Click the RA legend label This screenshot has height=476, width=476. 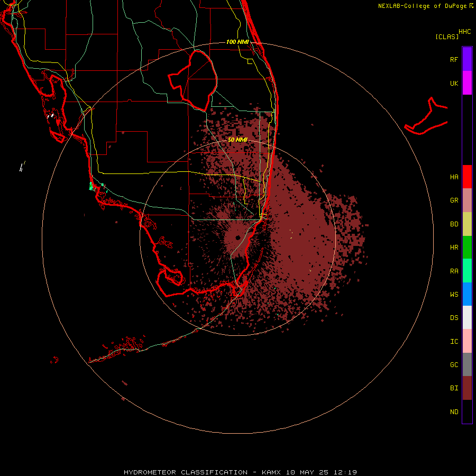pos(454,271)
